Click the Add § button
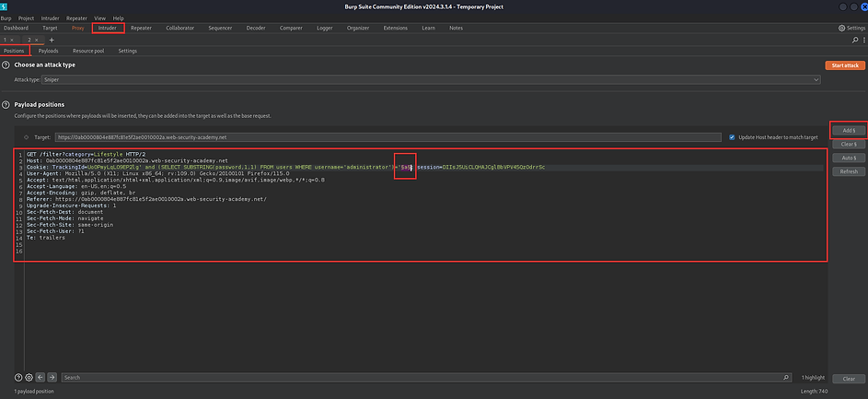The height and width of the screenshot is (399, 868). (850, 130)
